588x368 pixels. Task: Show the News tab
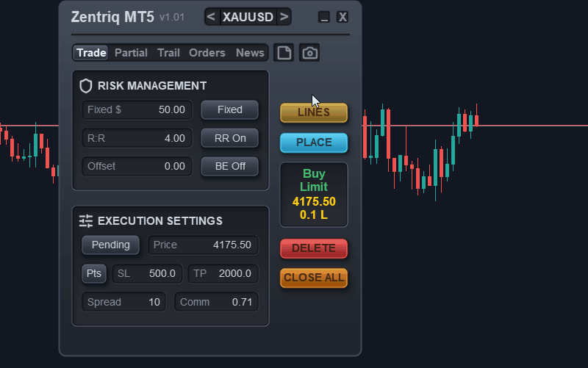(x=250, y=53)
